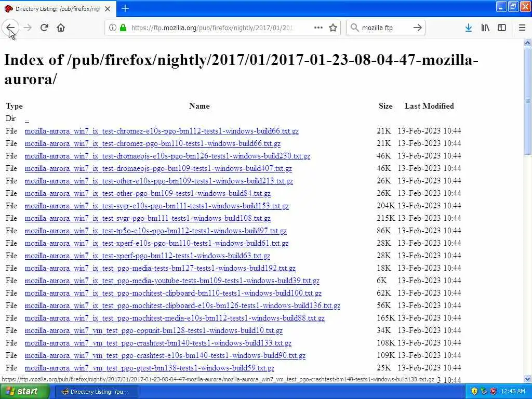
Task: Click scrollbar down arrow
Action: (527, 379)
